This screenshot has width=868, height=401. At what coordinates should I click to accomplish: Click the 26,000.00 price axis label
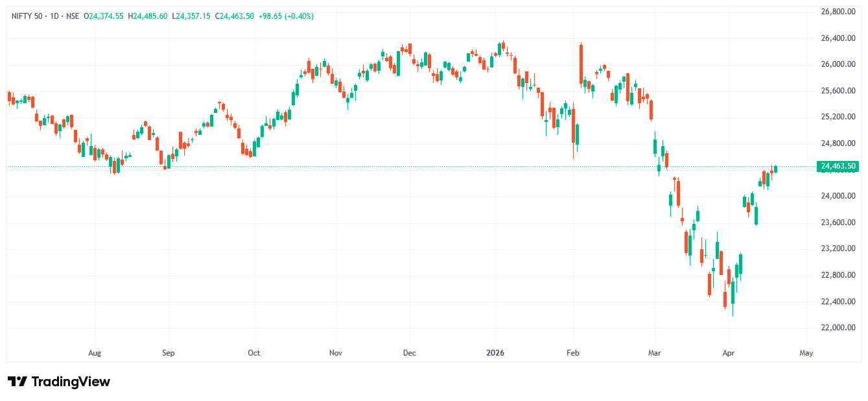(838, 64)
